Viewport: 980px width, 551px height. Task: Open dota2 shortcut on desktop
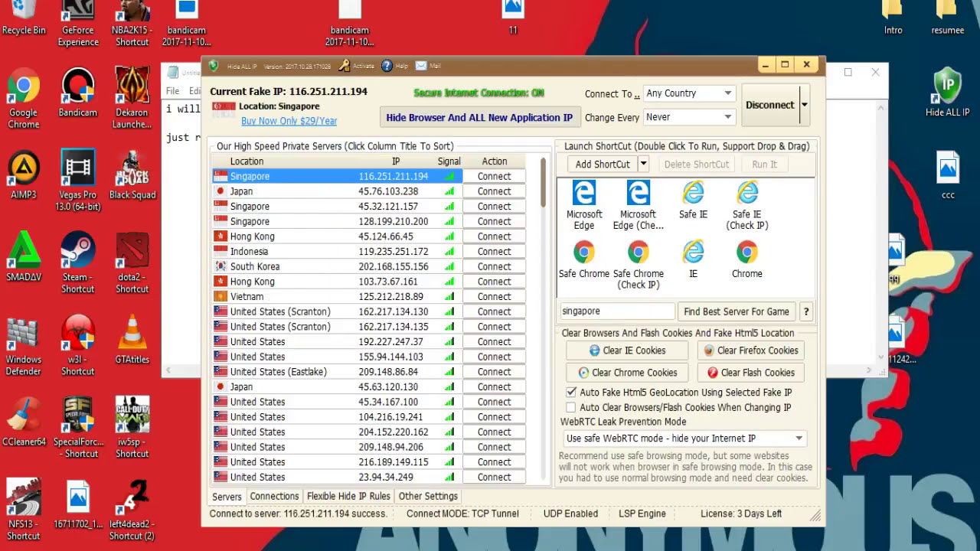132,263
